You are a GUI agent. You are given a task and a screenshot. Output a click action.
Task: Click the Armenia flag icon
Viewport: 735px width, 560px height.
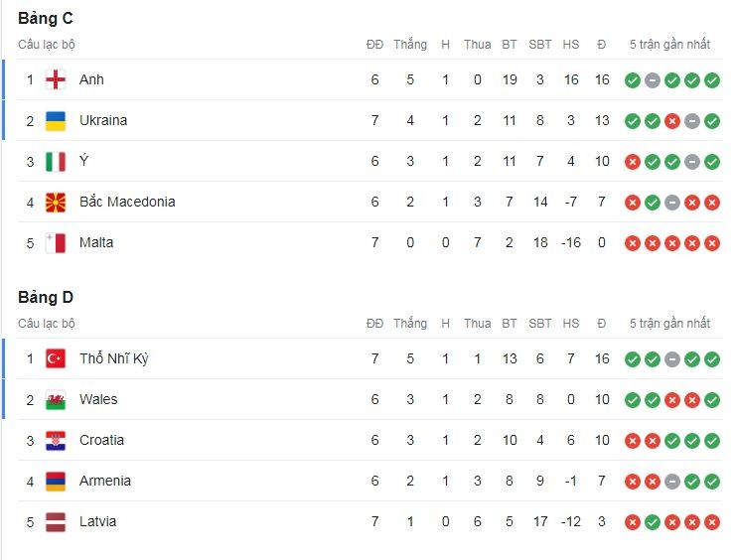[x=56, y=481]
